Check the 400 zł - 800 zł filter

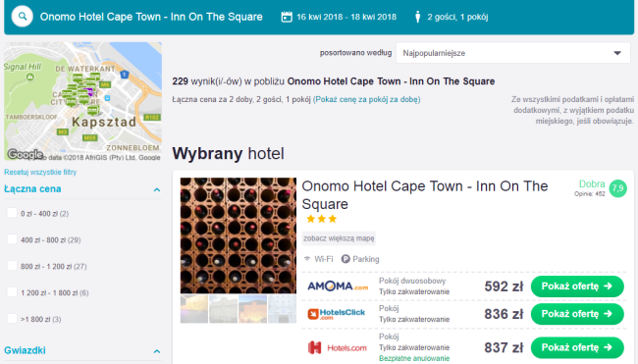pyautogui.click(x=12, y=239)
